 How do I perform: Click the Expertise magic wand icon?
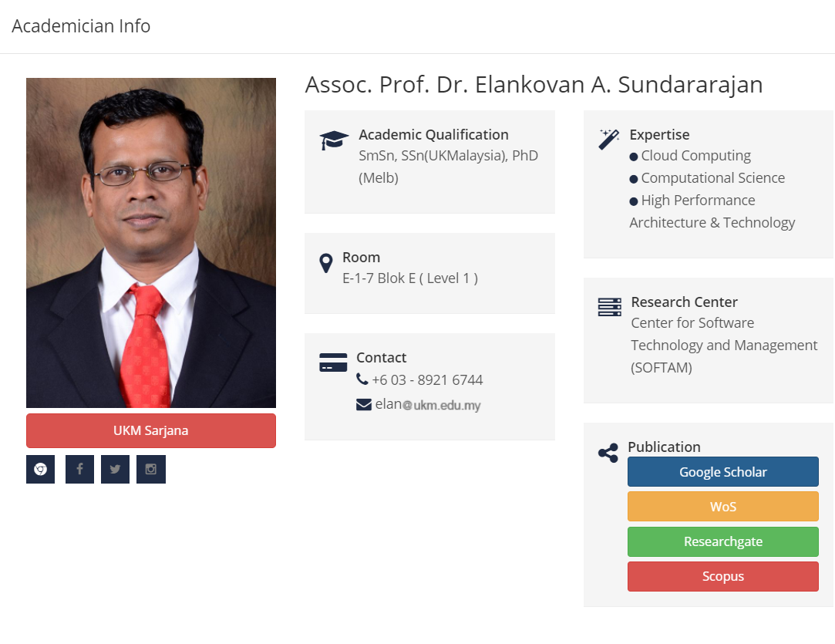pos(609,140)
